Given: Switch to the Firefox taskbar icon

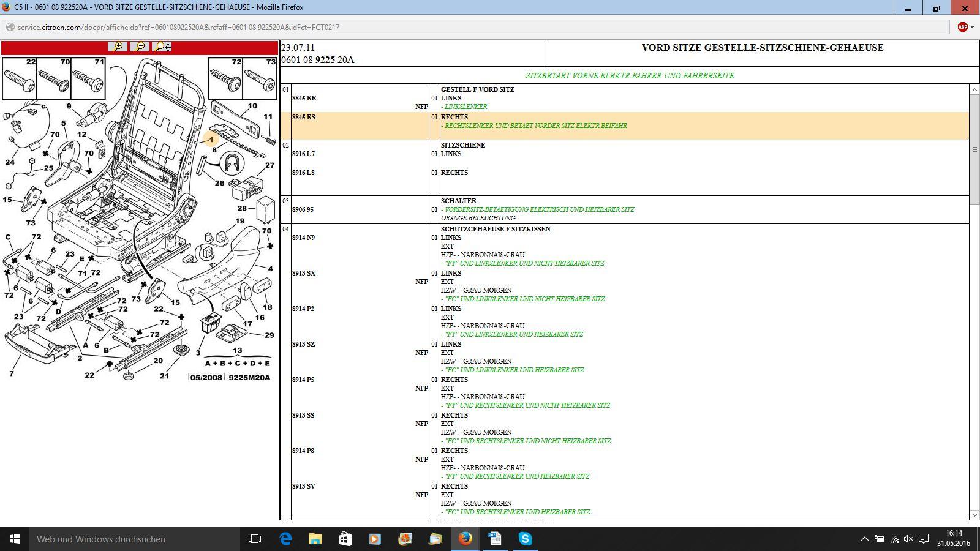Looking at the screenshot, I should click(x=466, y=539).
